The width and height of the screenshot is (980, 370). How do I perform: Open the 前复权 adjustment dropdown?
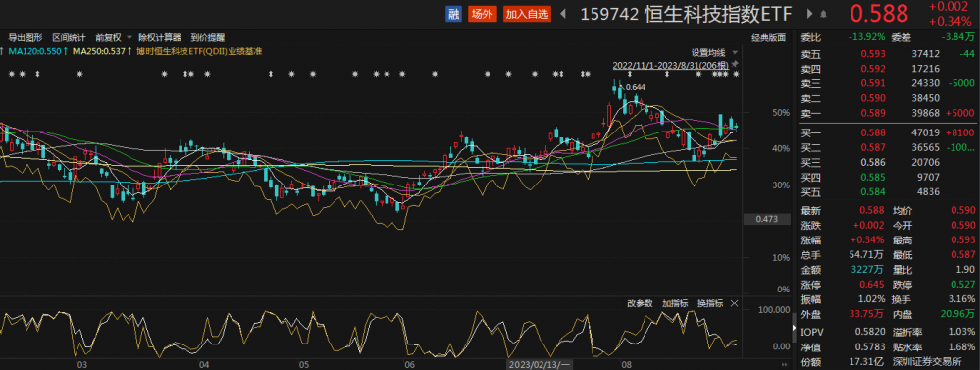click(113, 37)
